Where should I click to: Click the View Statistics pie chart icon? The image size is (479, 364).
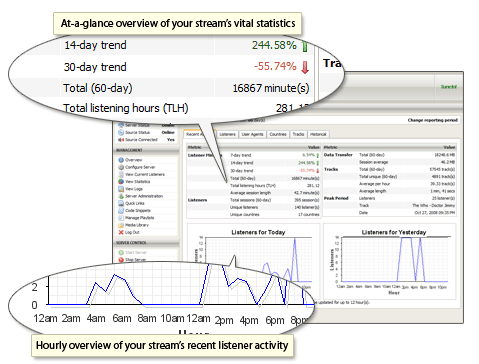pyautogui.click(x=121, y=182)
